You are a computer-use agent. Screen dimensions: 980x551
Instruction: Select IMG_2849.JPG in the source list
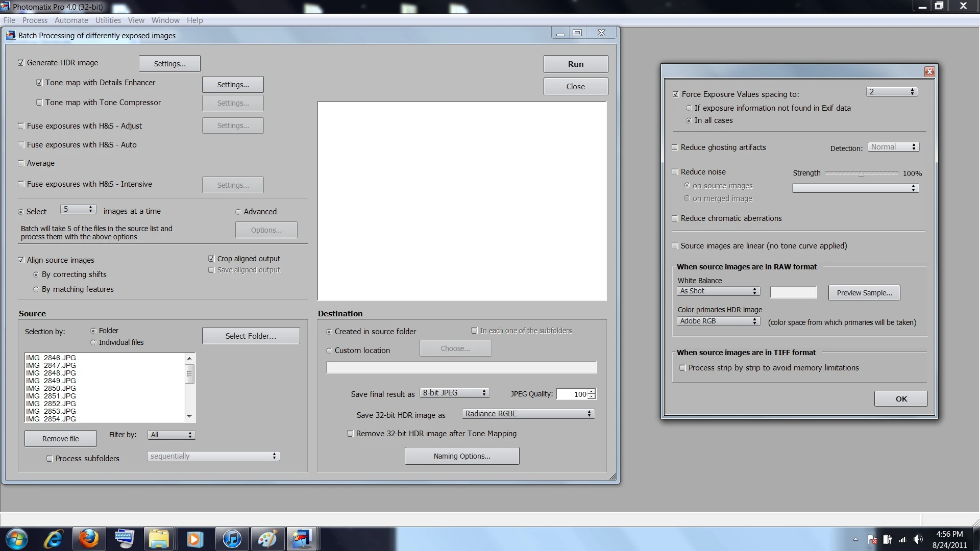pos(51,381)
